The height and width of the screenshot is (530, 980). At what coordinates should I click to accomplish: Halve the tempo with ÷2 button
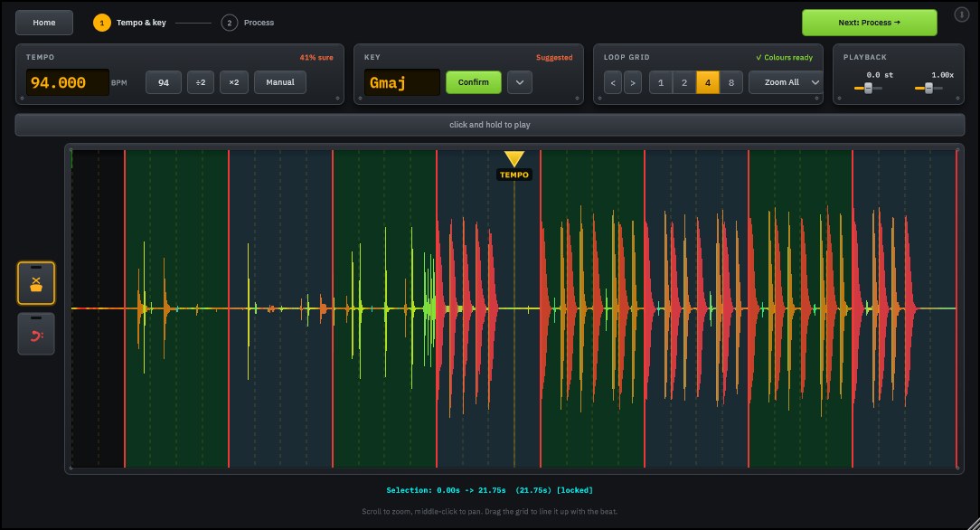[201, 82]
